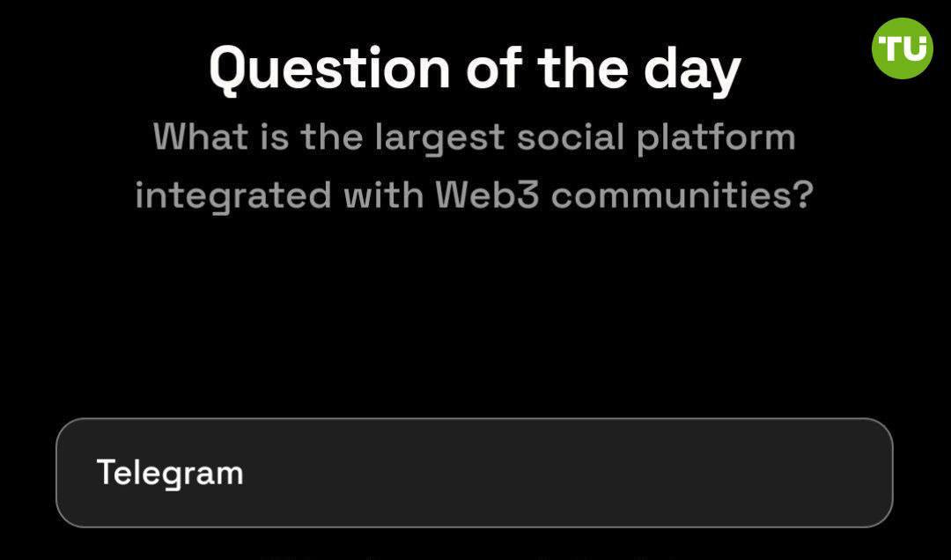Click the word 'day' in the title
The width and height of the screenshot is (951, 560).
(692, 71)
